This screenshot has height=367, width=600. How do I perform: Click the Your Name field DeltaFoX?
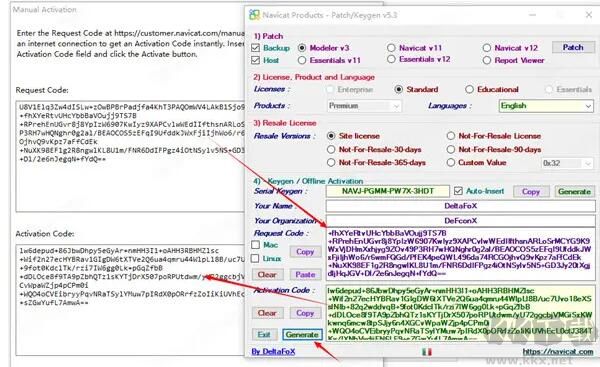click(461, 206)
